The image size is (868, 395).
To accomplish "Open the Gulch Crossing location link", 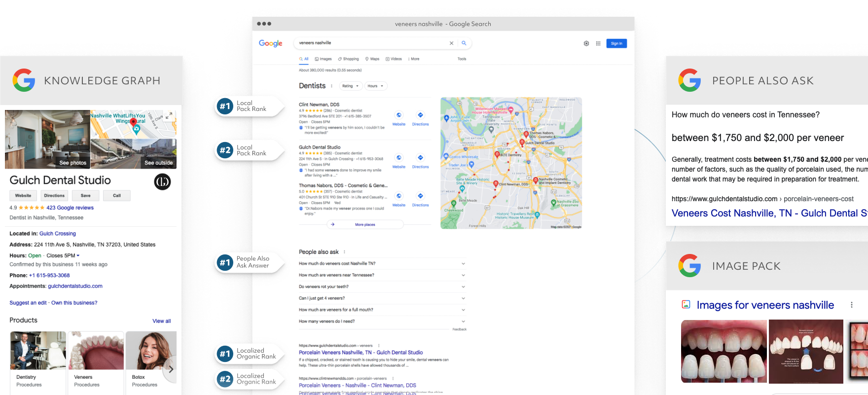I will (x=58, y=234).
